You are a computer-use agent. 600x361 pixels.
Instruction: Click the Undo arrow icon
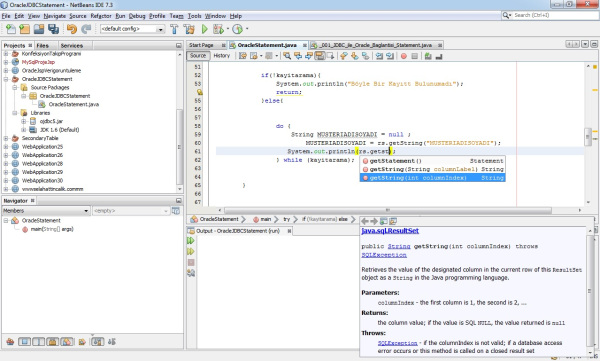pos(71,29)
